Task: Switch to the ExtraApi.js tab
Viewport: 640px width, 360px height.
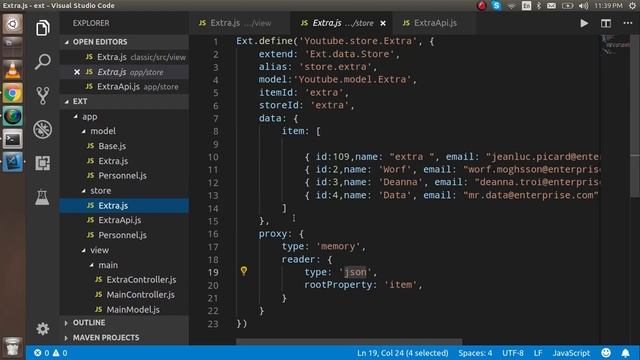Action: pyautogui.click(x=433, y=23)
